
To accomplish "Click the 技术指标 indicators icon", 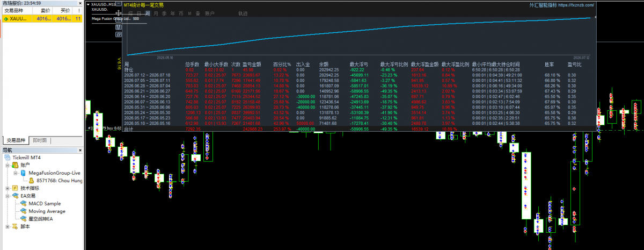I will pyautogui.click(x=15, y=188).
